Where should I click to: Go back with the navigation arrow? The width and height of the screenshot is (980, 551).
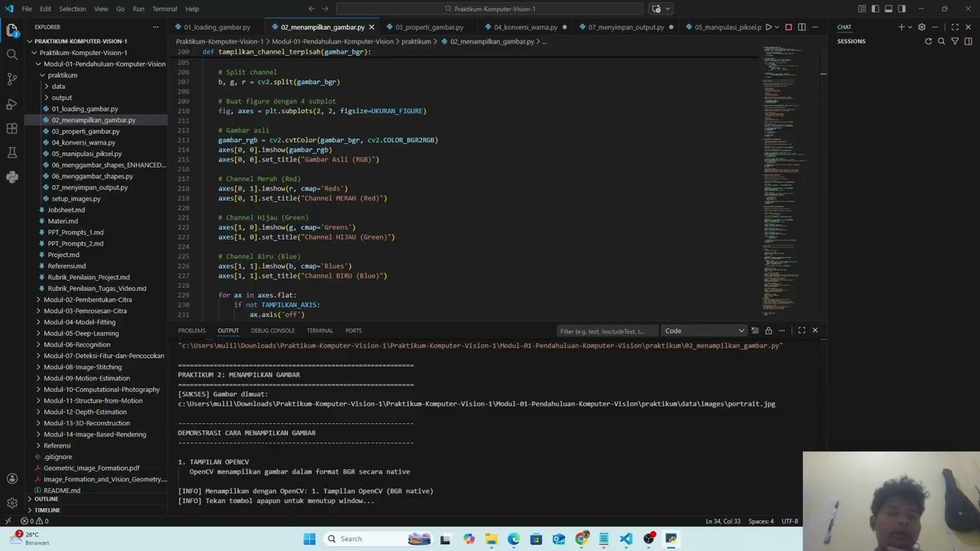coord(312,8)
